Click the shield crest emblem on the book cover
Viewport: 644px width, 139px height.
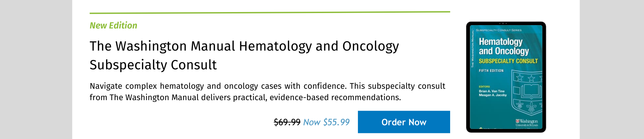527,94
